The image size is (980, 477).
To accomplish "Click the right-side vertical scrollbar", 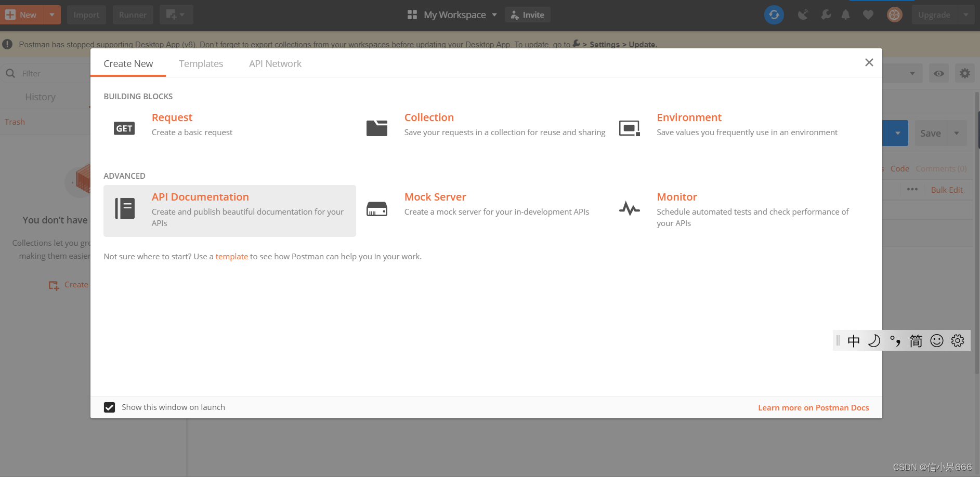I will point(977,233).
